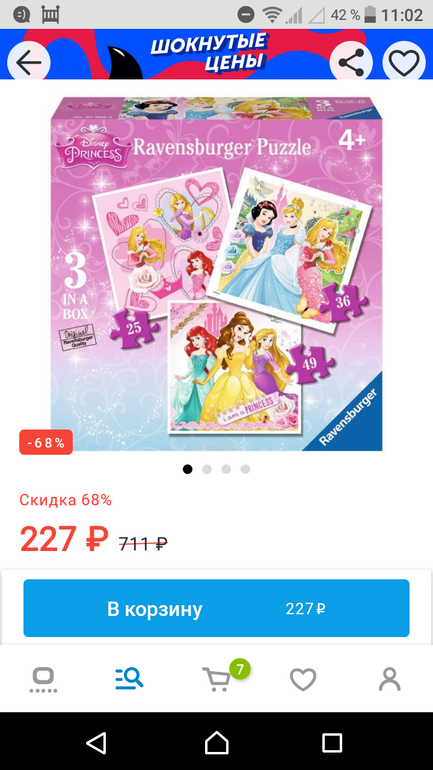Tap Android home navigation button

(216, 742)
